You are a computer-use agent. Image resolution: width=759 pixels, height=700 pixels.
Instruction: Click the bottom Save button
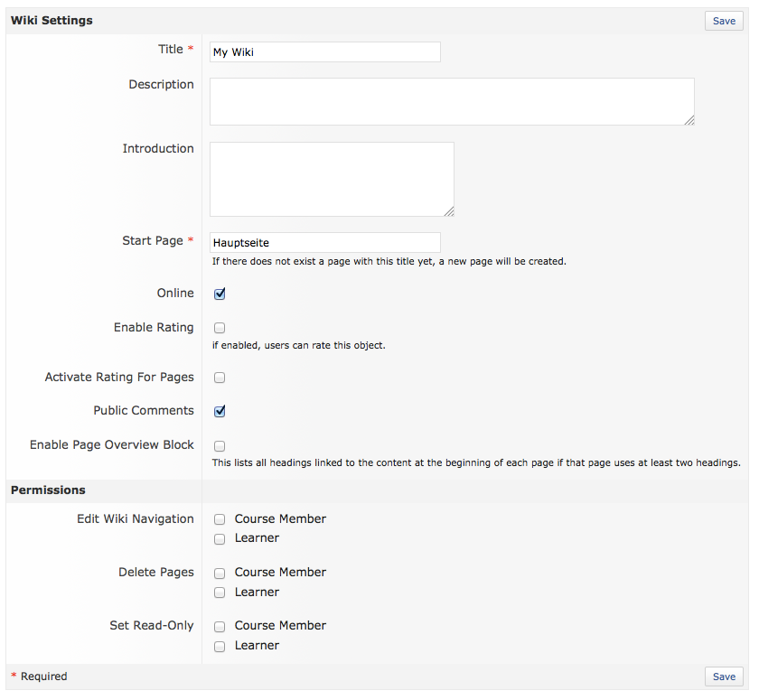tap(724, 677)
